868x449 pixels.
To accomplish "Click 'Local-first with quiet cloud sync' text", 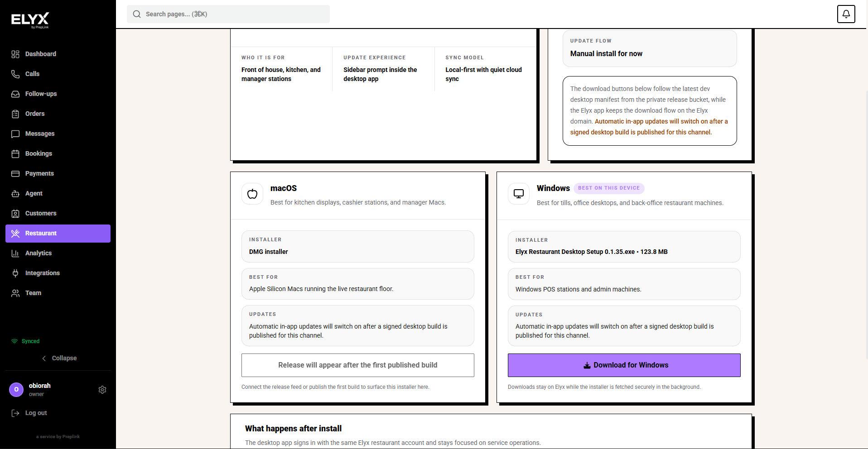I will [x=483, y=74].
